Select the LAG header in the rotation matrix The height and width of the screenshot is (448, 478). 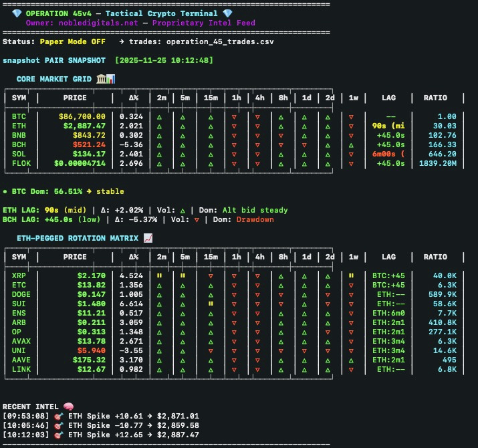tap(388, 257)
